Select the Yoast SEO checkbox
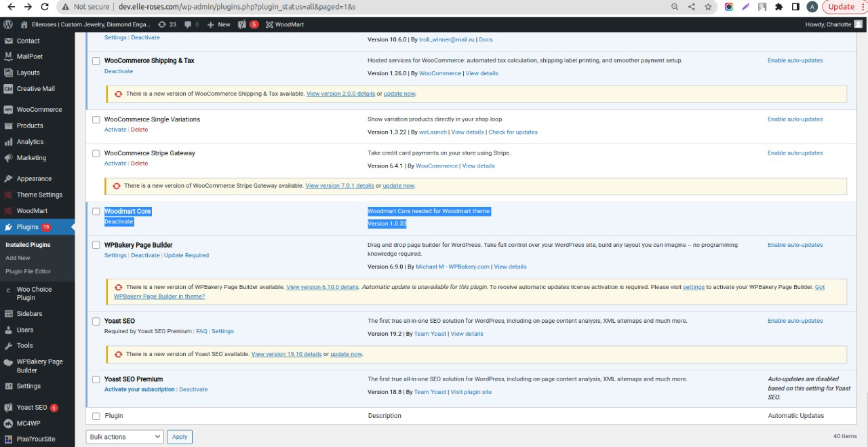Image resolution: width=868 pixels, height=447 pixels. point(96,322)
